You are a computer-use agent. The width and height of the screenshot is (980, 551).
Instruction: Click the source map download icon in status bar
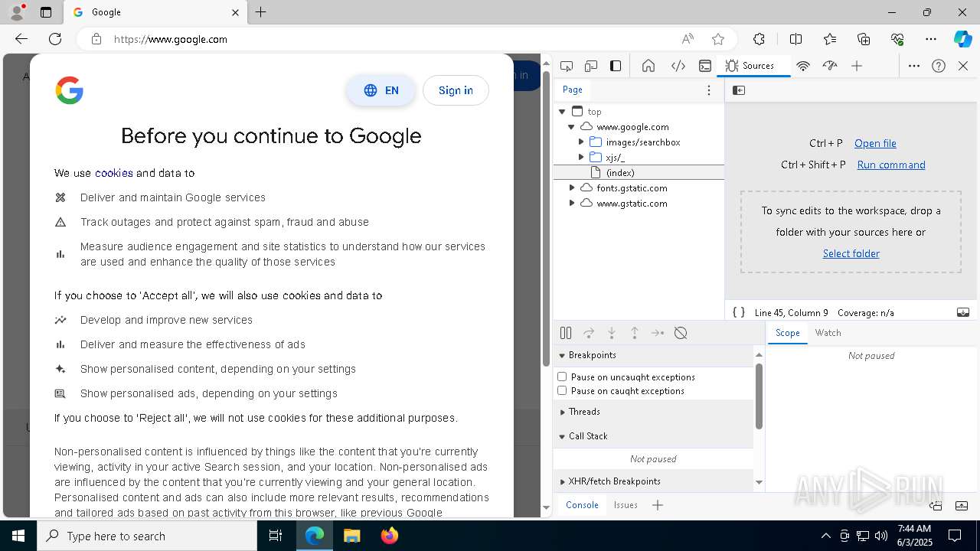tap(963, 312)
